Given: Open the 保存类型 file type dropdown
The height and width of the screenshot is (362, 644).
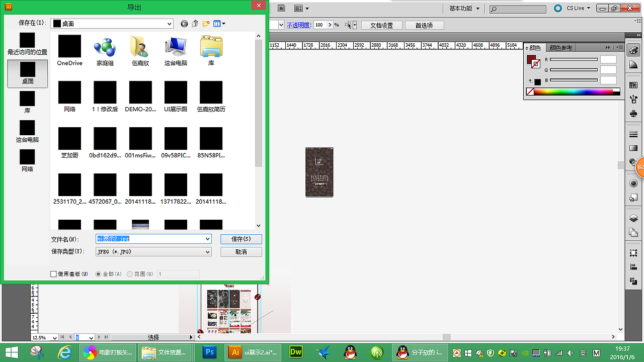Looking at the screenshot, I should click(153, 251).
